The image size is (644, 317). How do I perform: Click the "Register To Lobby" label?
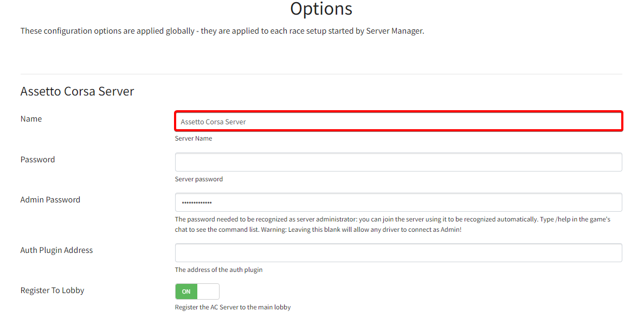point(52,290)
